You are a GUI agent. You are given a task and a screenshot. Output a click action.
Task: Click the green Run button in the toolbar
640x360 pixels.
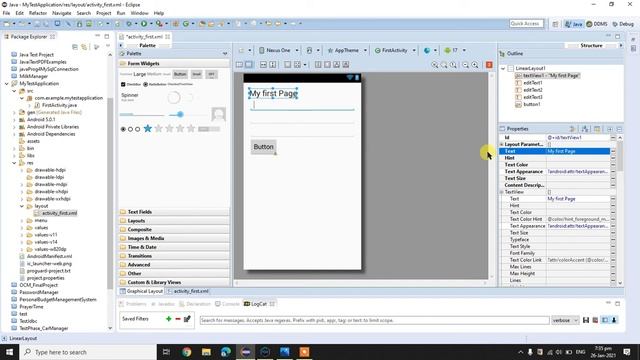tap(144, 24)
